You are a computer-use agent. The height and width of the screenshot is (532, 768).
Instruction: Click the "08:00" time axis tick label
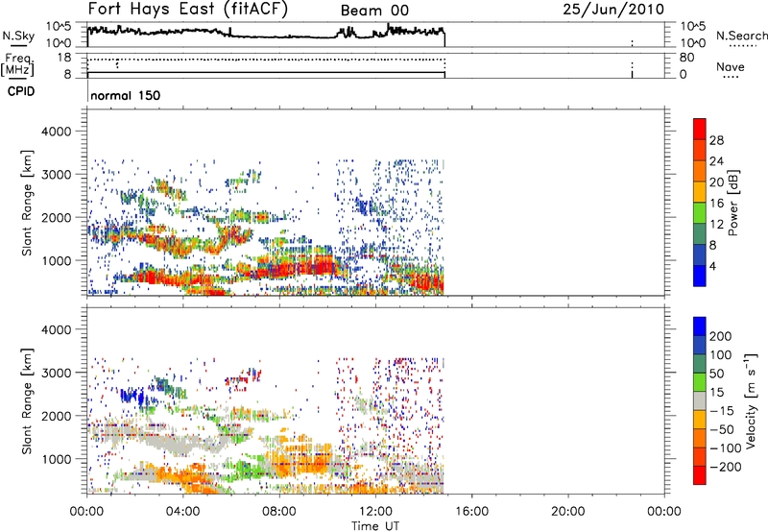pyautogui.click(x=278, y=512)
